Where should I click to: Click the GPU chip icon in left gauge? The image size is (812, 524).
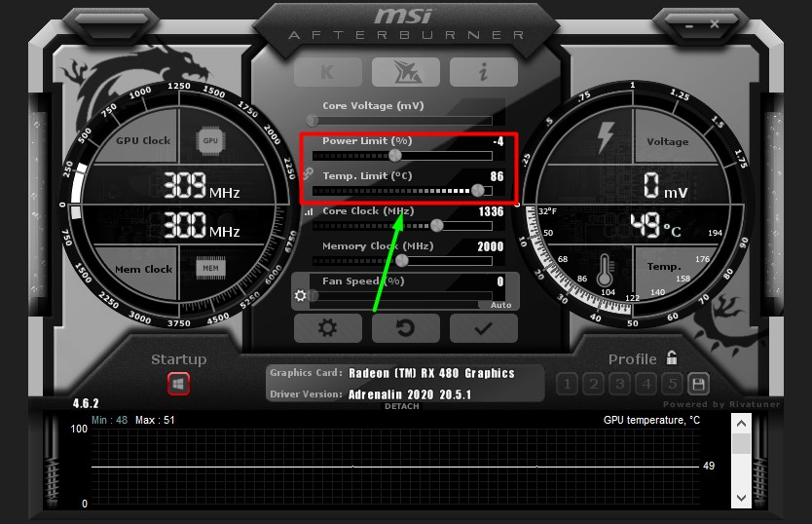(210, 140)
